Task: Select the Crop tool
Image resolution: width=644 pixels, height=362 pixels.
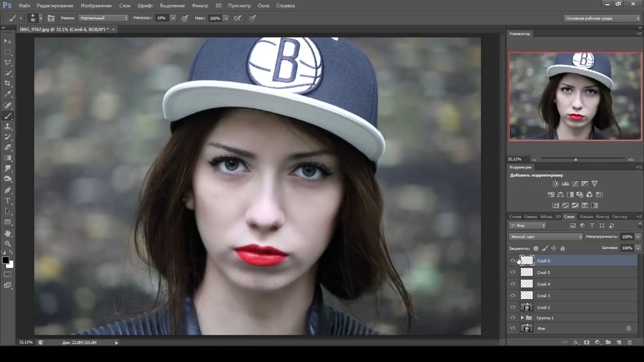Action: pos(8,83)
